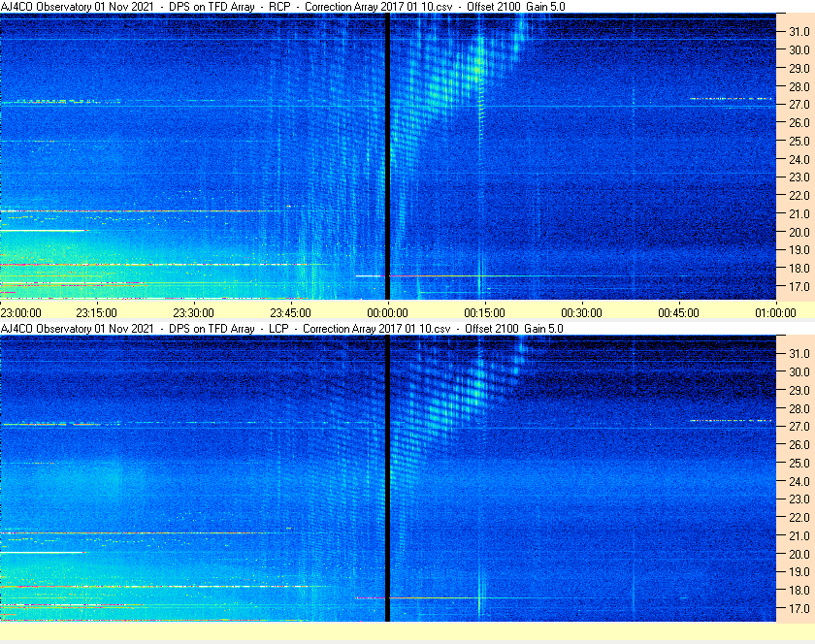Click the 17.0 frequency label in RCP panel
Viewport: 815px width, 644px height.
799,286
